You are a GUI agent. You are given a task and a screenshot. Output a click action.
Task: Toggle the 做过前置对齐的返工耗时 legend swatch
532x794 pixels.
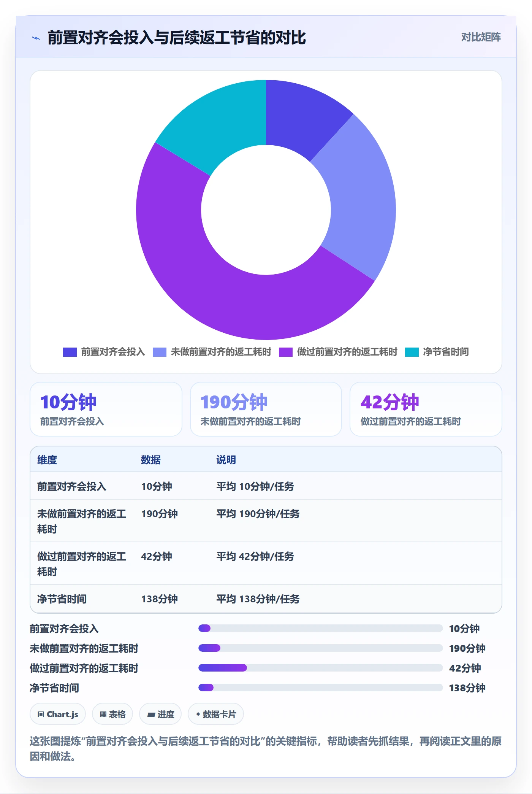286,352
